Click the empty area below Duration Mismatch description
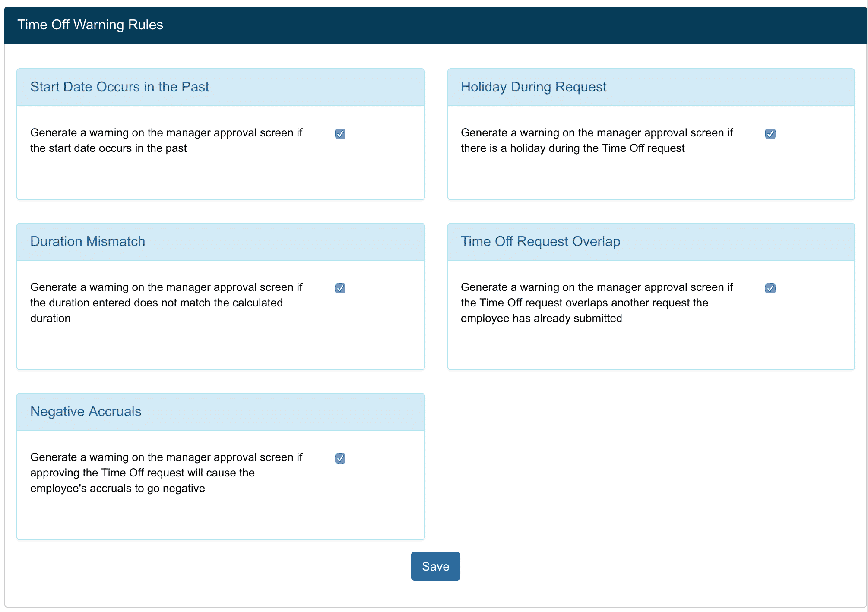Image resolution: width=868 pixels, height=612 pixels. point(220,347)
